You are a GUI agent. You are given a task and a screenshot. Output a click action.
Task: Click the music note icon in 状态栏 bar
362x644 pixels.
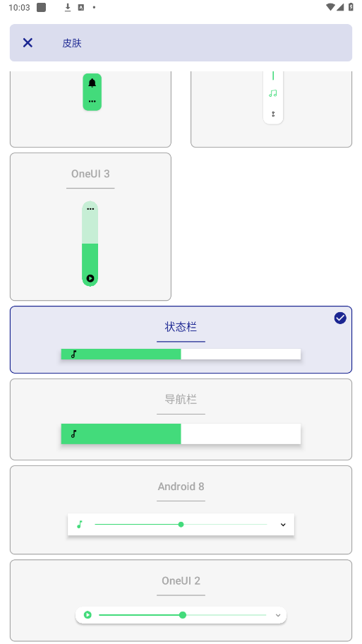pyautogui.click(x=74, y=354)
